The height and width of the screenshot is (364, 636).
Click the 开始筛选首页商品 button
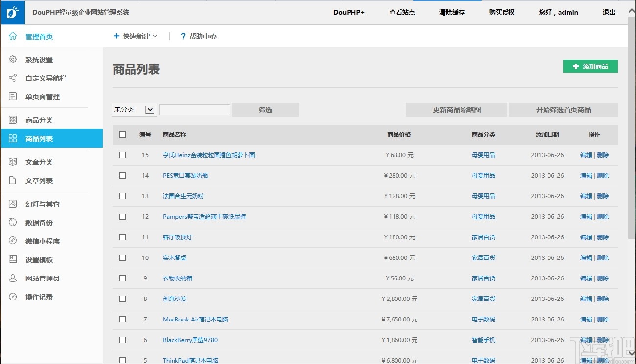tap(564, 110)
